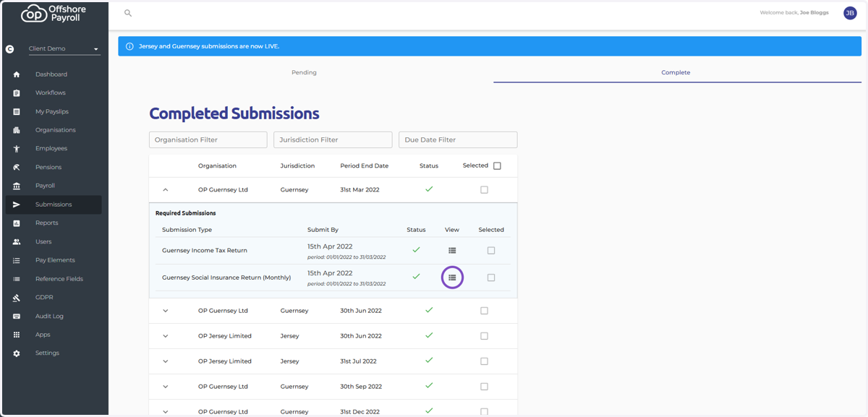The width and height of the screenshot is (868, 417).
Task: Open the Client Demo dropdown
Action: 64,49
